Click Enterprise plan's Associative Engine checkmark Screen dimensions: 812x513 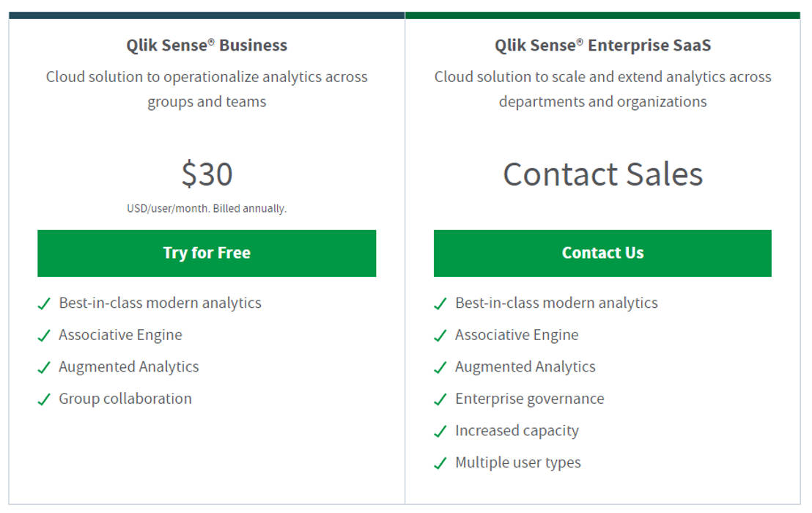click(440, 336)
